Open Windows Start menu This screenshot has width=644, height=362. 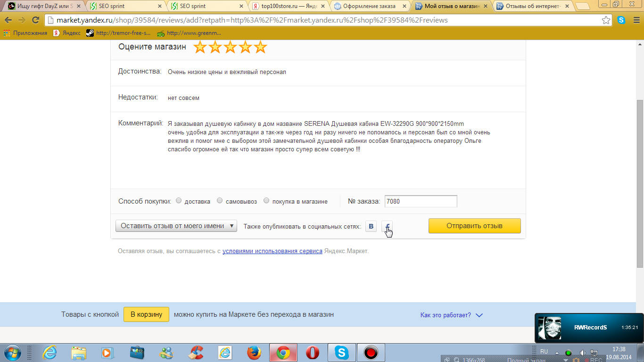[12, 353]
